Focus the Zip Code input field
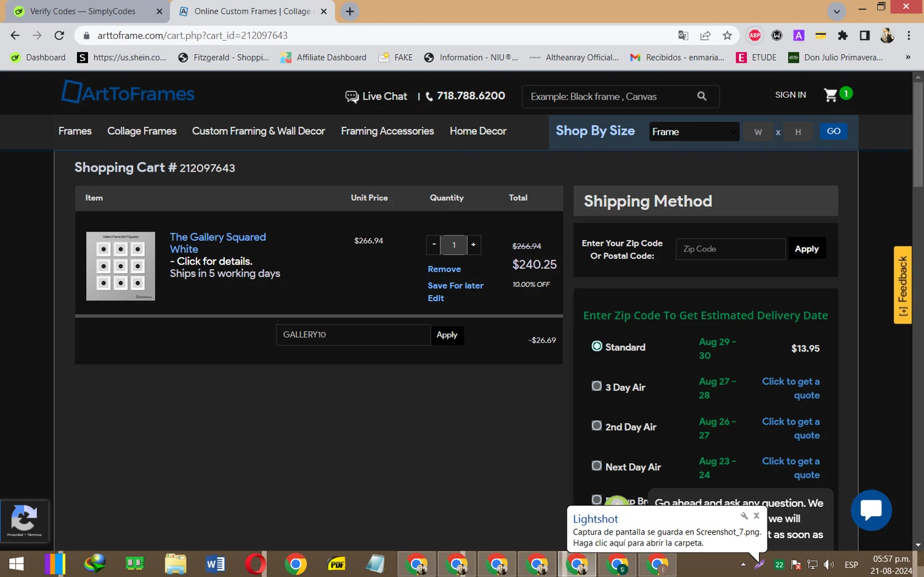Viewport: 924px width, 577px height. tap(731, 249)
